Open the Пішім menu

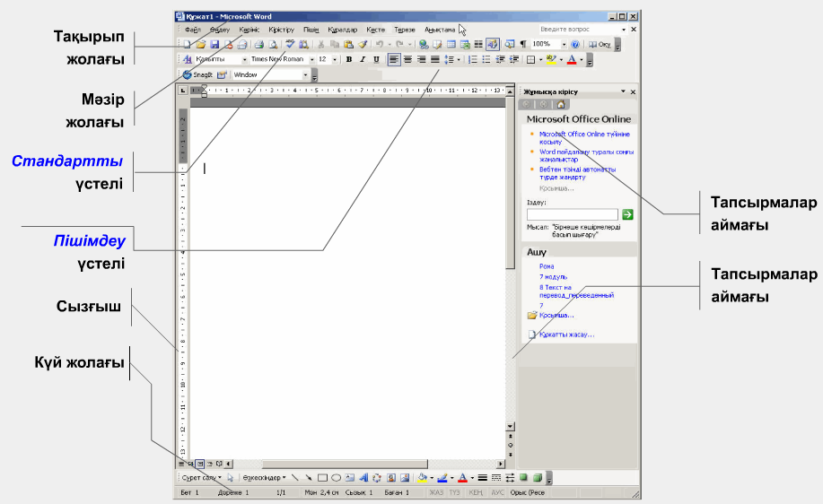point(311,30)
